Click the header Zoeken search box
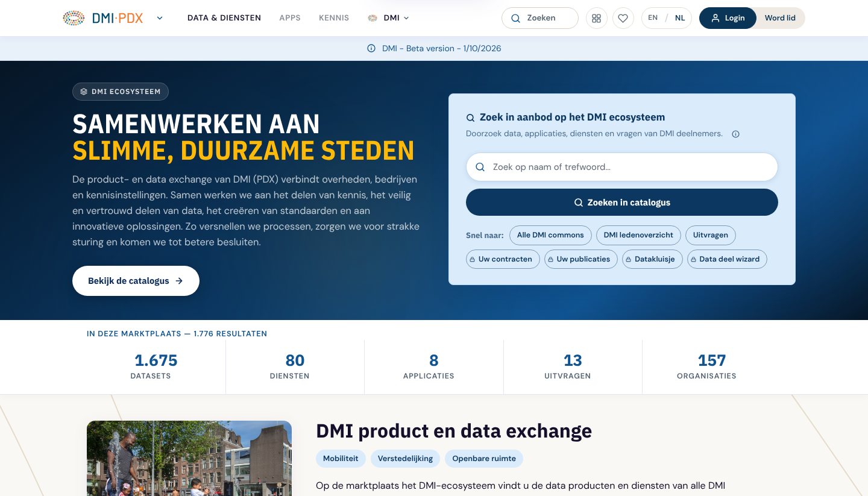The width and height of the screenshot is (868, 496). click(x=540, y=18)
